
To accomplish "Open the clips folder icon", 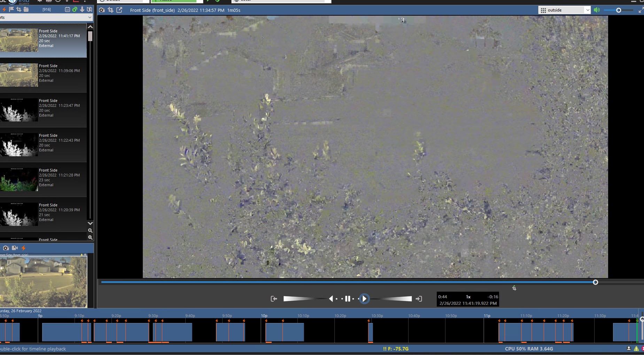I will click(x=26, y=9).
